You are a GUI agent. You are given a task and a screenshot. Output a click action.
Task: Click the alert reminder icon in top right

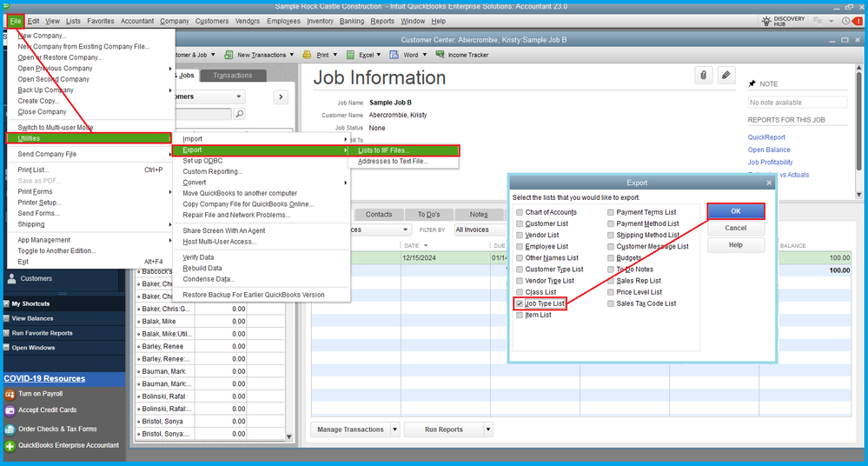(857, 21)
